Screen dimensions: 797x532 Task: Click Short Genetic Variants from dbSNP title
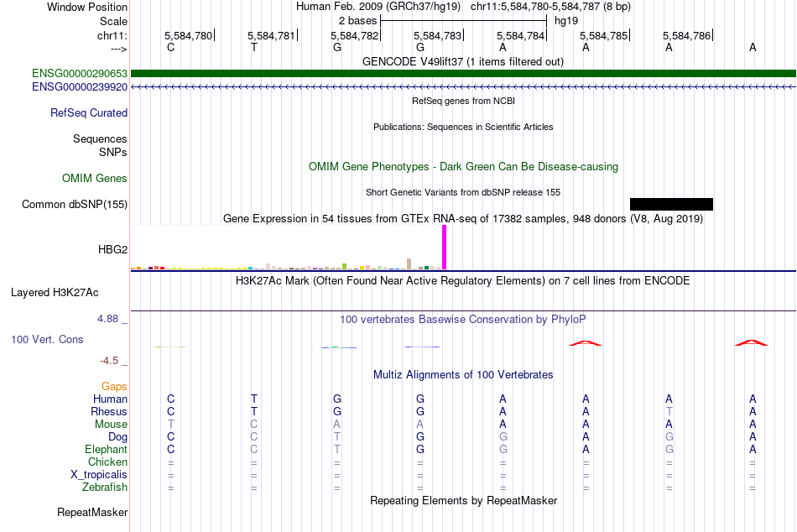pos(463,193)
